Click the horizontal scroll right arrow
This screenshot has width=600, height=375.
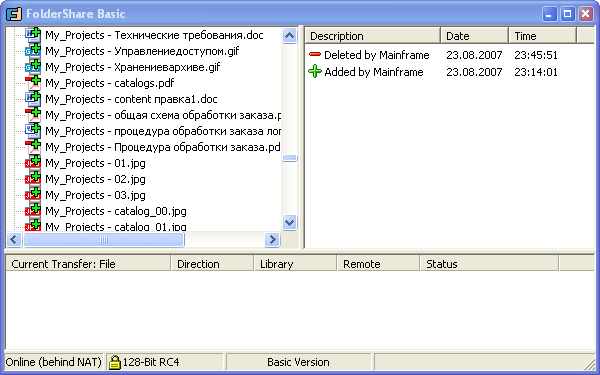pos(272,240)
